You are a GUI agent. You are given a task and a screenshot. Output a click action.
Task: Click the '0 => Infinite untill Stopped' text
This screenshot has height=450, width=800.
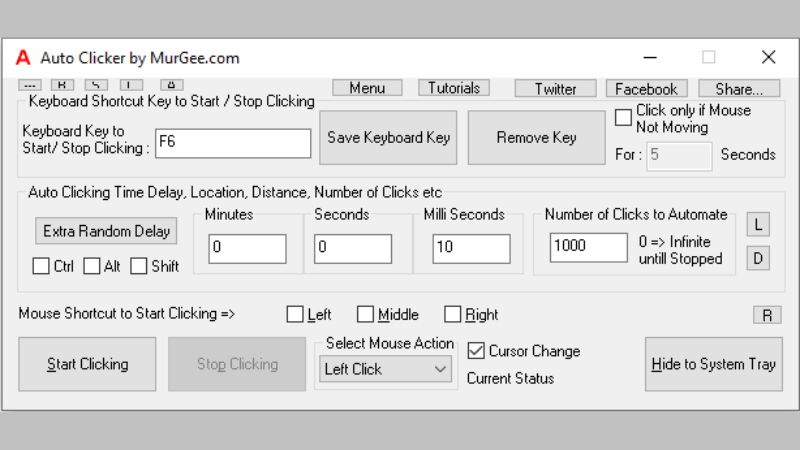click(680, 250)
